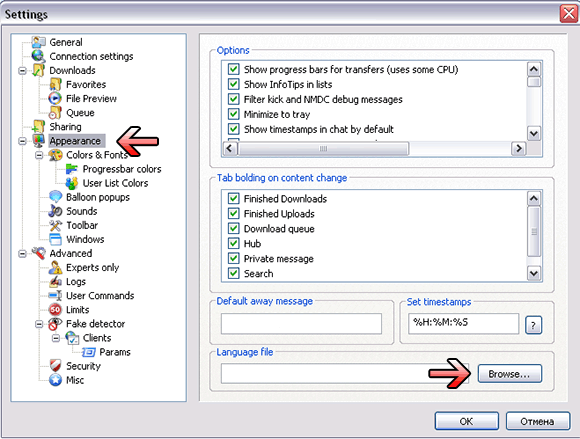Collapse the Downloads tree node
The height and width of the screenshot is (439, 580).
[x=22, y=70]
